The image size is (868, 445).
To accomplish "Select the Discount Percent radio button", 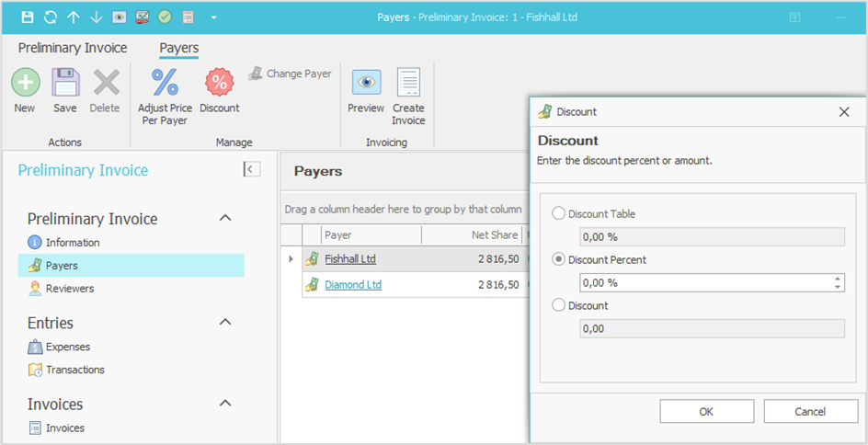I will tap(558, 260).
